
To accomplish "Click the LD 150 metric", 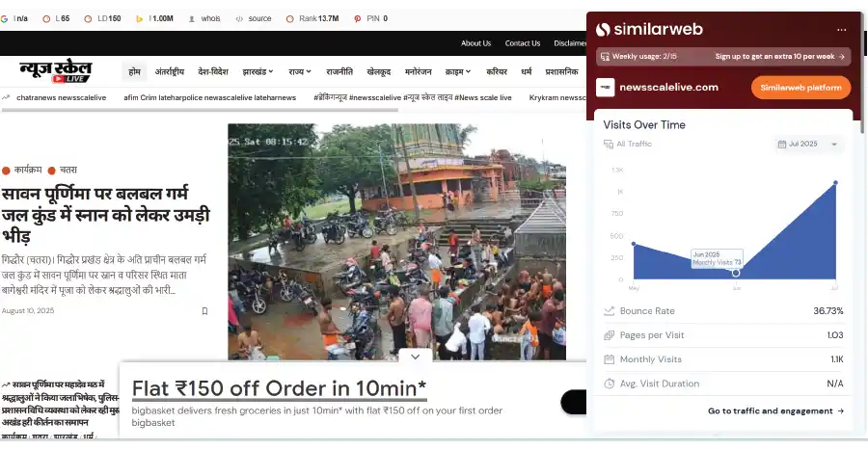I will [x=102, y=19].
